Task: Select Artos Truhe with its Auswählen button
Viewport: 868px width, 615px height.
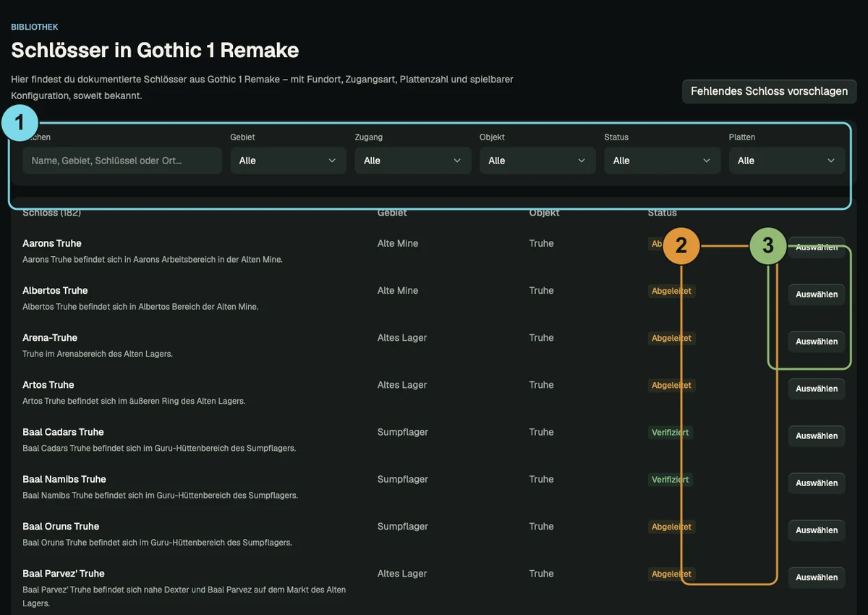Action: 817,389
